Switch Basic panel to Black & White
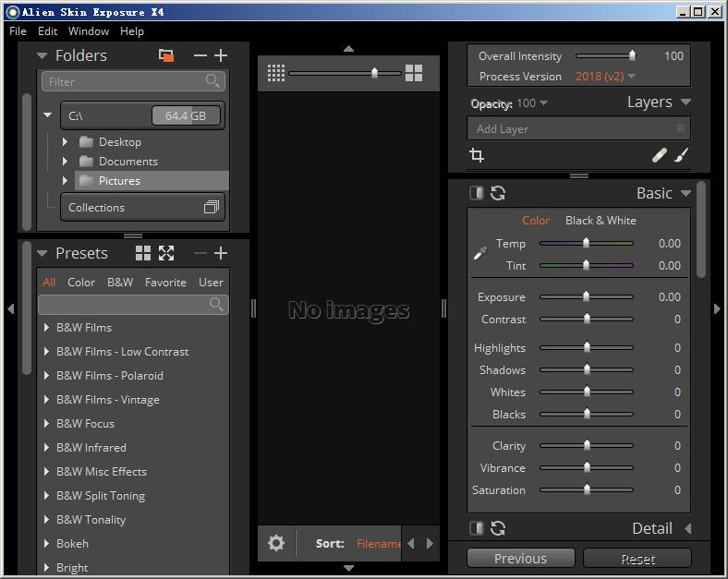This screenshot has height=579, width=728. (601, 221)
